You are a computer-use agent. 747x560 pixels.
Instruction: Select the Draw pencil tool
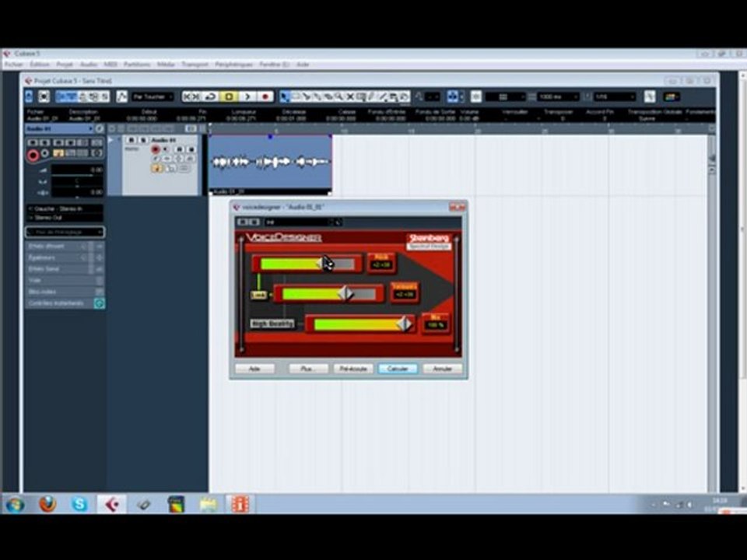pos(372,96)
